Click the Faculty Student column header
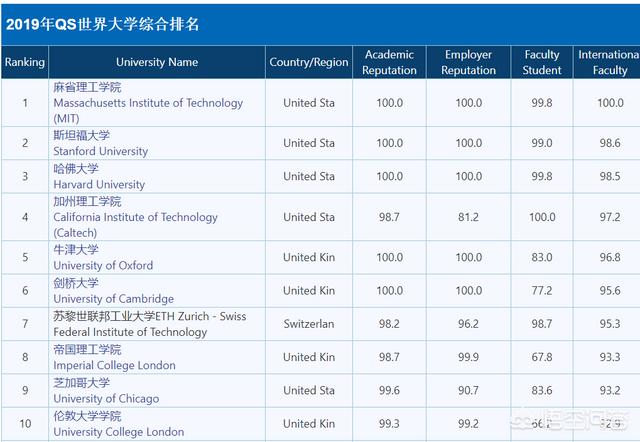The image size is (640, 442). tap(542, 62)
